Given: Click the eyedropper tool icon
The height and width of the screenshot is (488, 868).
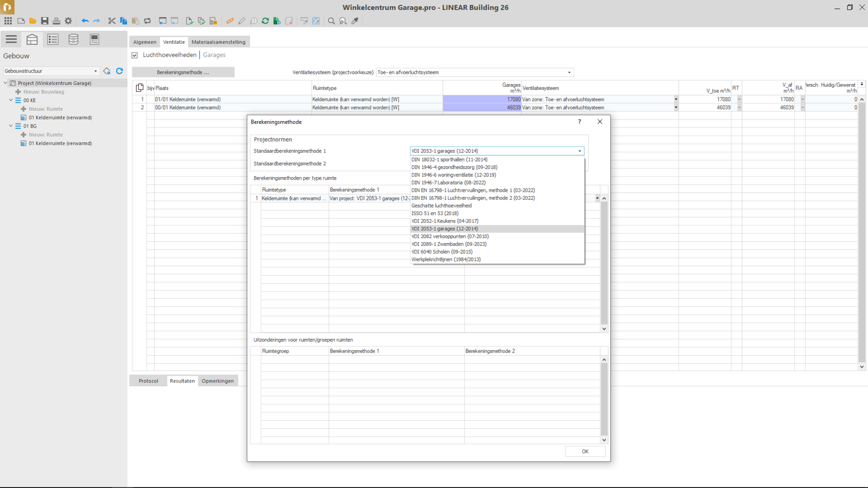Looking at the screenshot, I should click(x=355, y=21).
